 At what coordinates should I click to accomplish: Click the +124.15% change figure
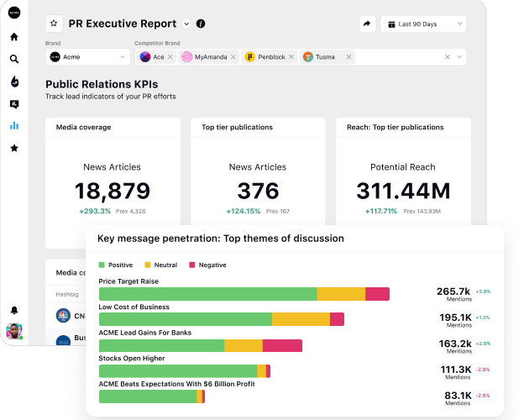[x=244, y=211]
